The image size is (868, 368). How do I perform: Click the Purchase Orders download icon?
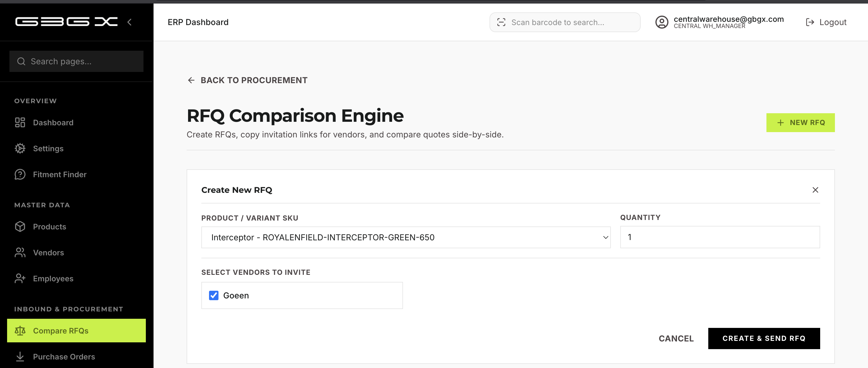tap(20, 356)
